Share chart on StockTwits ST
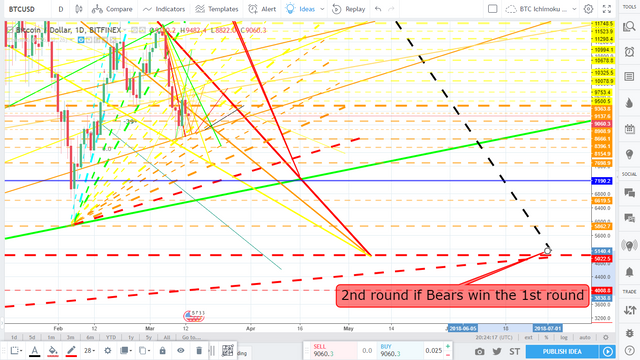Screen dimensions: 640x360 (514, 351)
